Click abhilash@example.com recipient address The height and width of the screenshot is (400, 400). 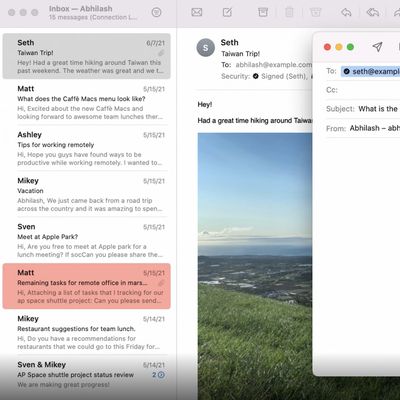click(273, 65)
